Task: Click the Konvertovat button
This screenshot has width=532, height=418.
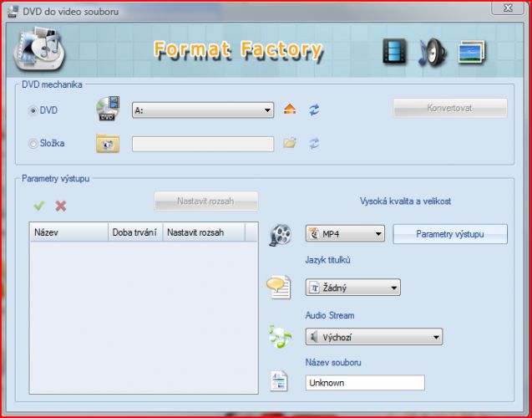Action: 450,109
